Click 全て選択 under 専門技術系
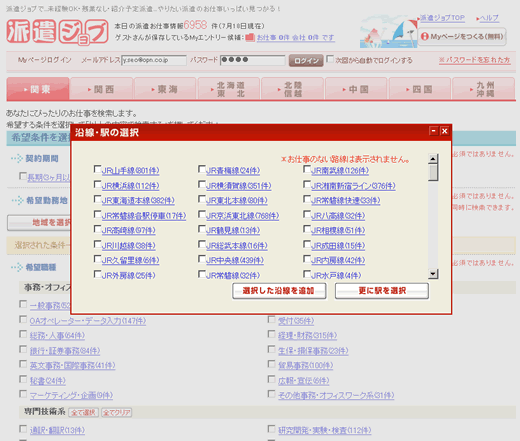 (x=84, y=412)
